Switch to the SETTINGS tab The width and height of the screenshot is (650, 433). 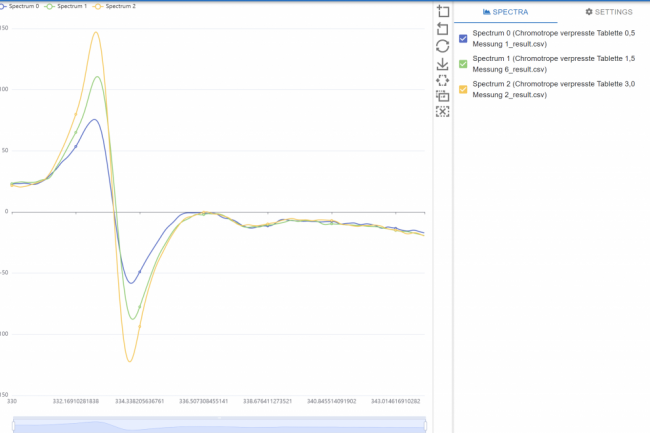click(608, 12)
